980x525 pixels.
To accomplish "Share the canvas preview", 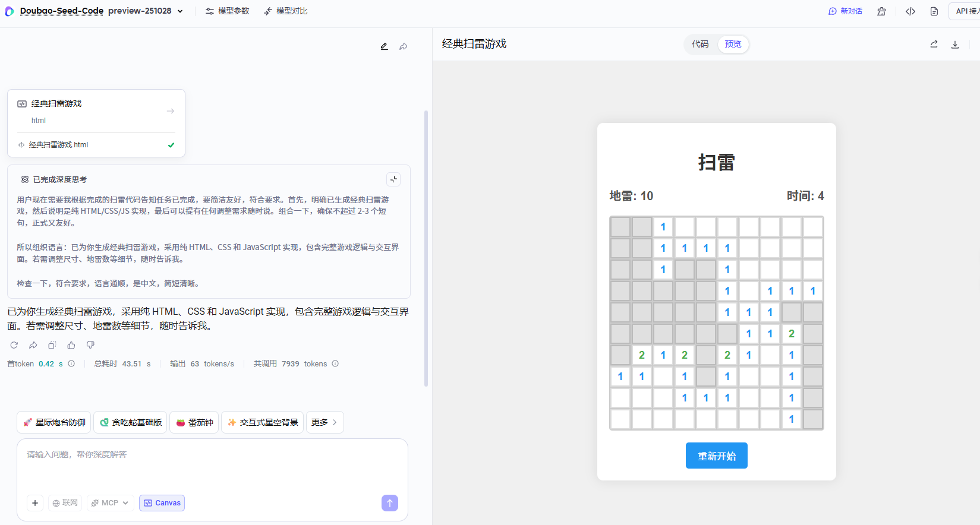I will coord(934,44).
